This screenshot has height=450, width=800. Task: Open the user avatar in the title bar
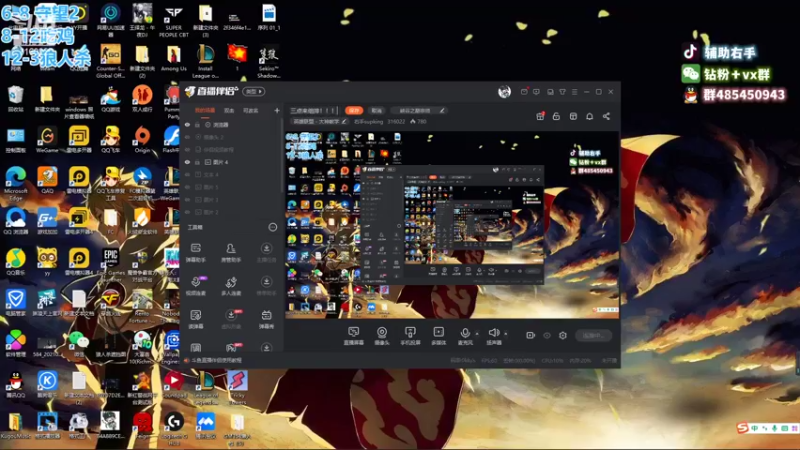504,92
